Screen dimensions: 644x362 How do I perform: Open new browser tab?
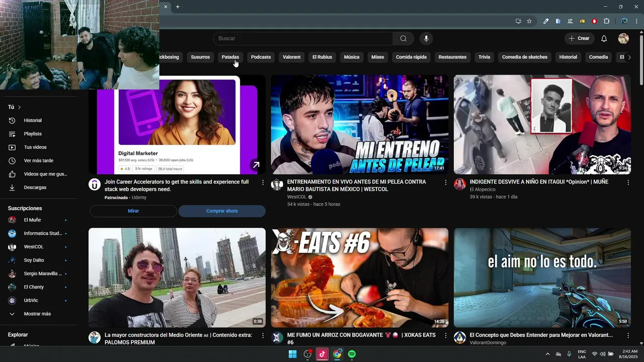pyautogui.click(x=178, y=7)
